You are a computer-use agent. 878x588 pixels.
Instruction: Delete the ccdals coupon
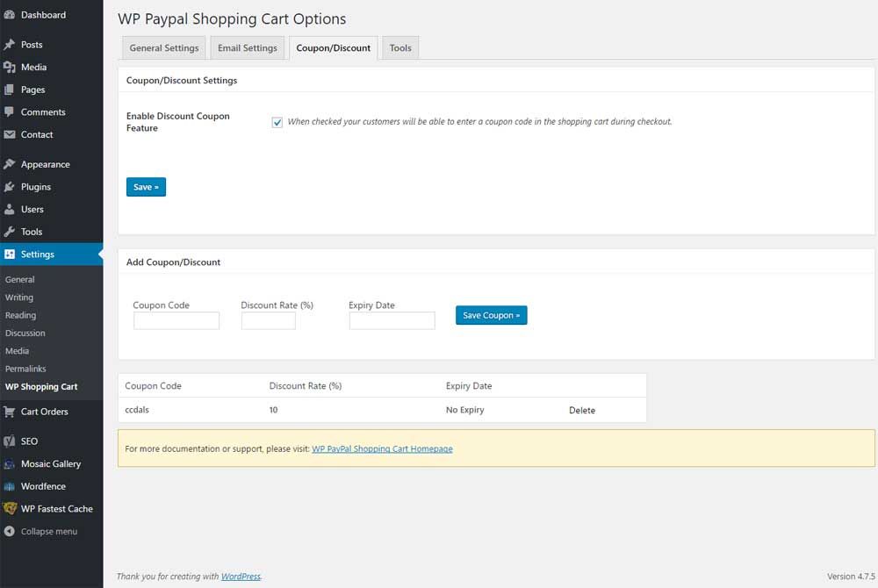pyautogui.click(x=582, y=410)
